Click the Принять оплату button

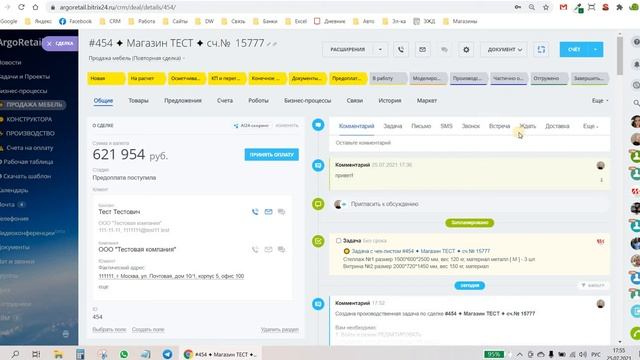[271, 155]
